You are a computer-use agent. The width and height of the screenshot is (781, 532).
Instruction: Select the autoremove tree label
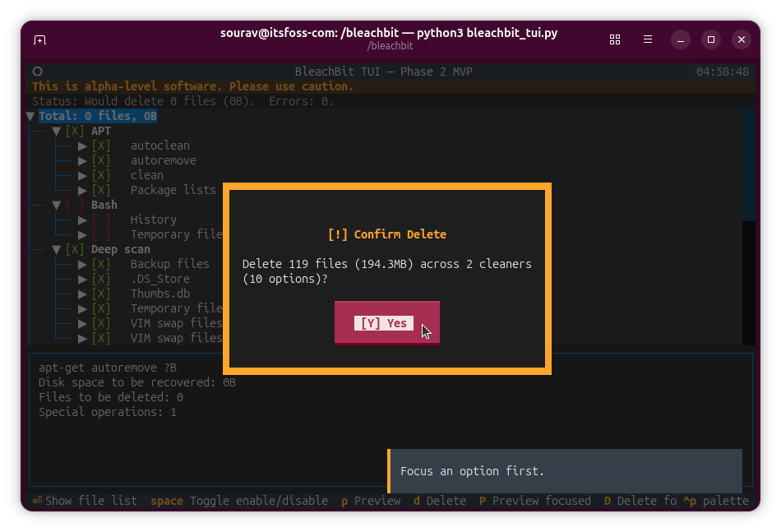click(164, 161)
